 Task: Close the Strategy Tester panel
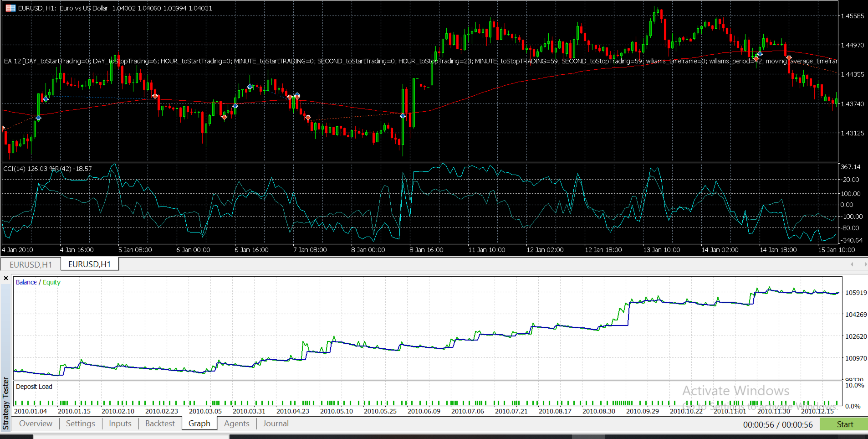point(6,278)
